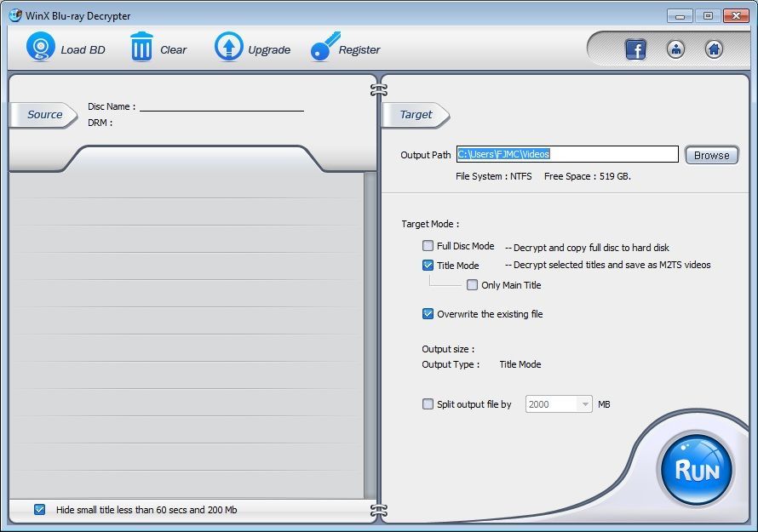Toggle Hide small title checkbox
758x532 pixels.
coord(40,509)
